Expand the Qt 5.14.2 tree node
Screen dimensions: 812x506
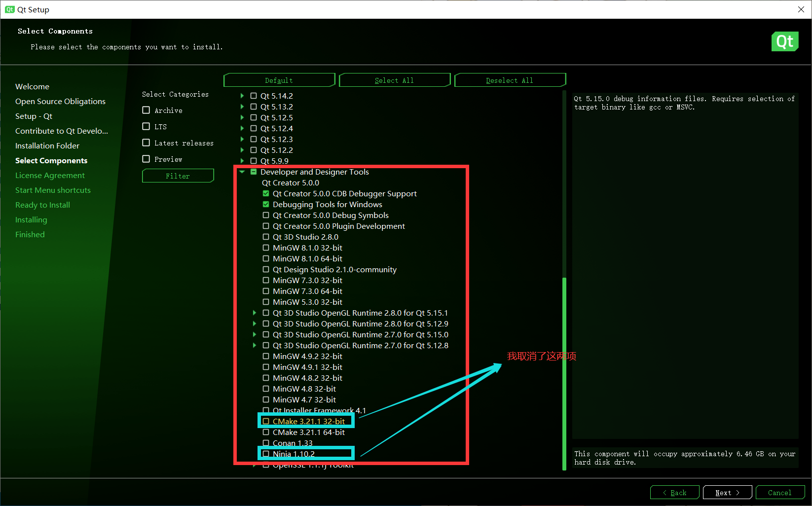[x=242, y=96]
